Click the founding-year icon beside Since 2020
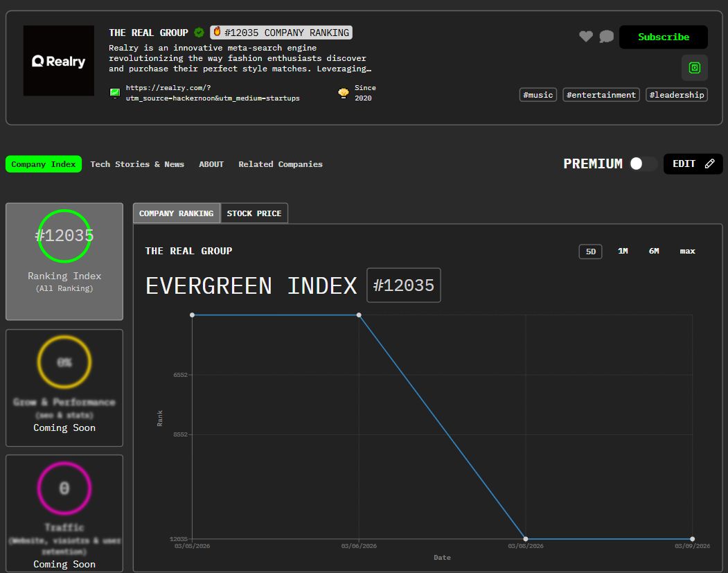Screen dimensions: 728x573 click(343, 93)
